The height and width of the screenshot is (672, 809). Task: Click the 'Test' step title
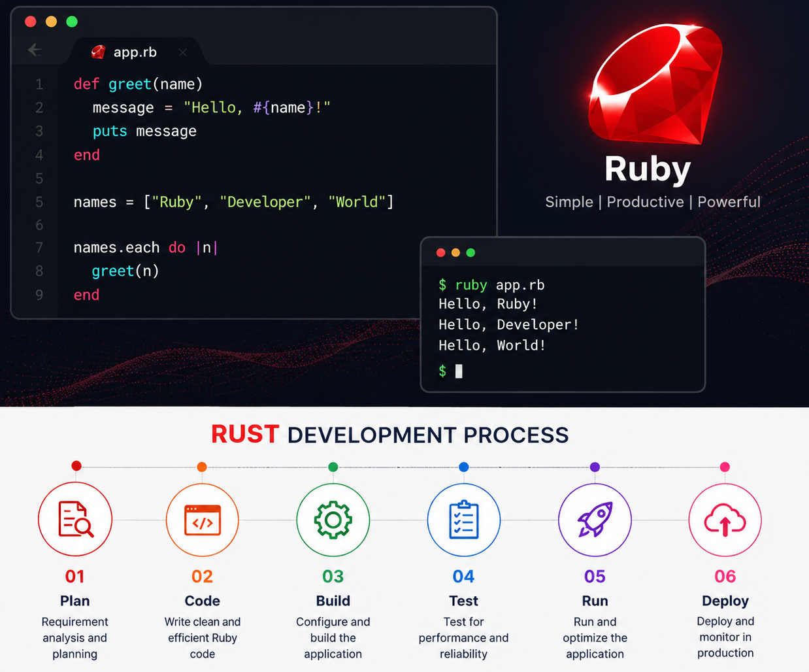(x=464, y=601)
